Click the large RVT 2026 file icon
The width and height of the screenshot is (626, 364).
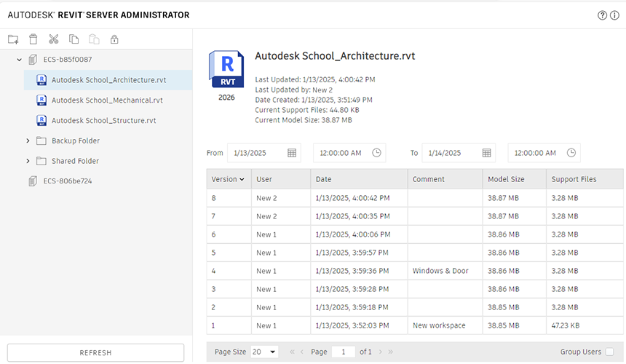pos(226,69)
